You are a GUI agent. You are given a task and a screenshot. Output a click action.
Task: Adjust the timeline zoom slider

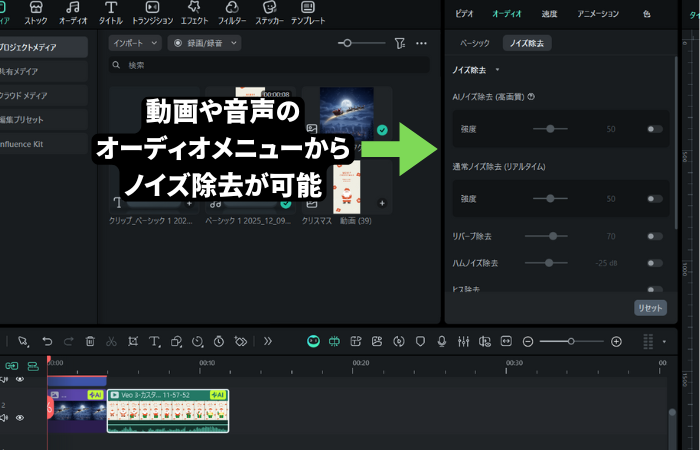[x=571, y=342]
